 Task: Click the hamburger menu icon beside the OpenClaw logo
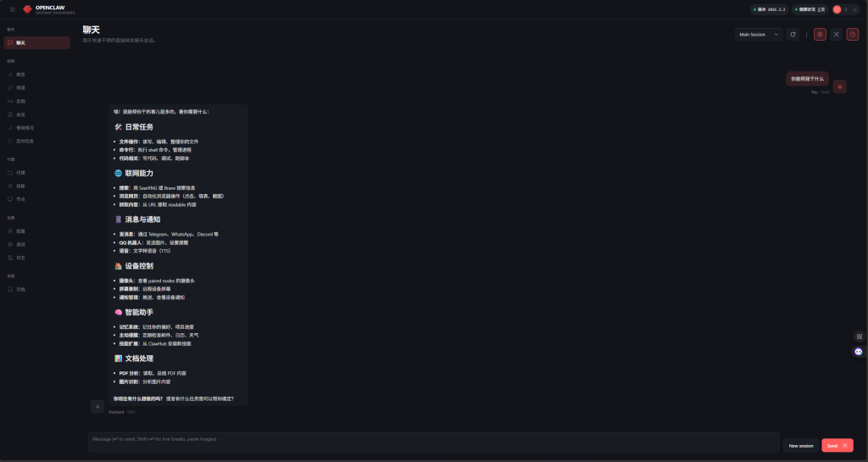point(13,9)
